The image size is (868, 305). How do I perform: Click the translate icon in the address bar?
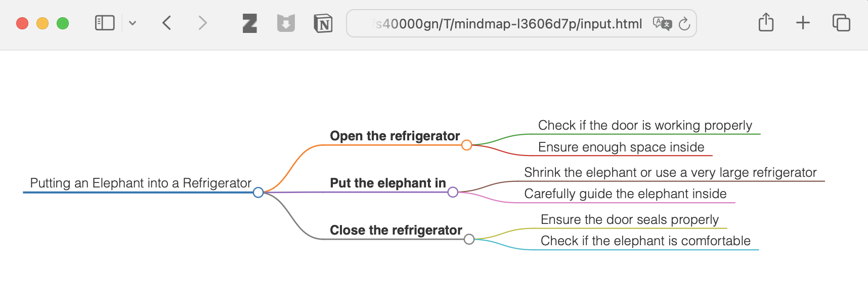(x=663, y=23)
